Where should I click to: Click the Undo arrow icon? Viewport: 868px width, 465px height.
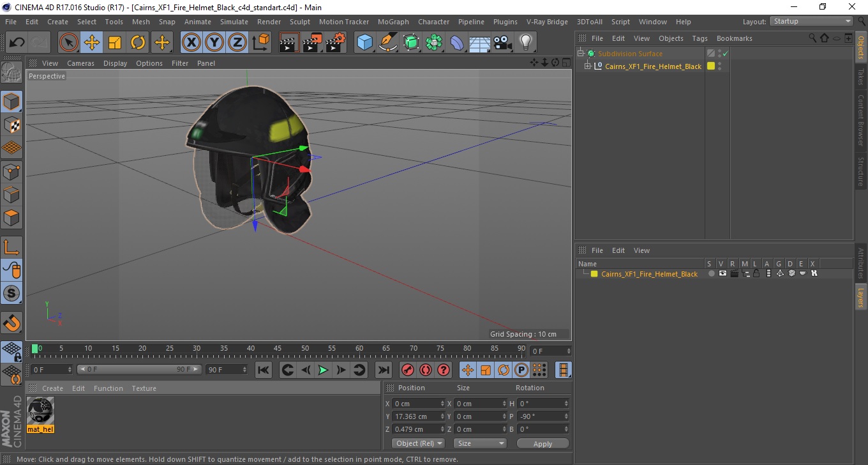click(17, 43)
